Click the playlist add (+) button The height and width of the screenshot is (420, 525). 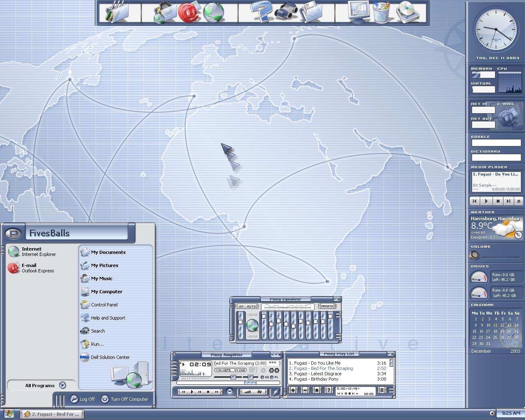(293, 390)
